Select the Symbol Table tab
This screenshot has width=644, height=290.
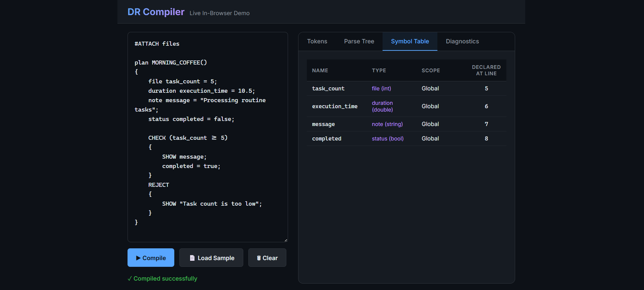point(410,41)
